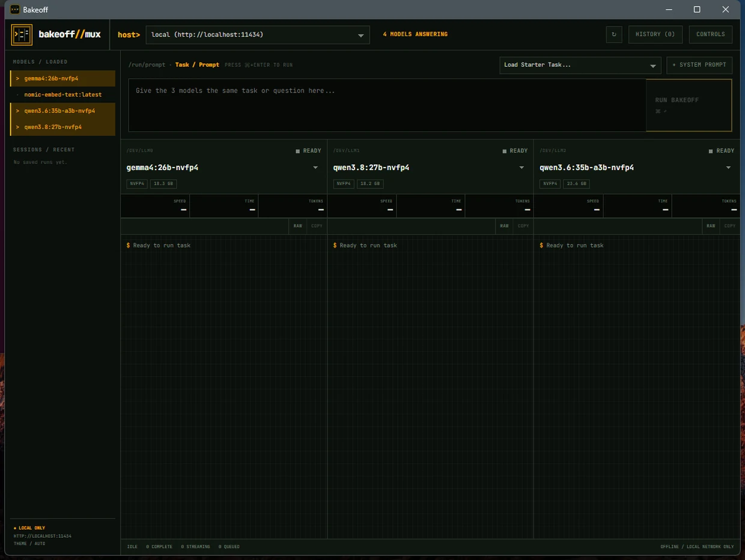Toggle nomic-embed-text:latest in the models list

pyautogui.click(x=62, y=95)
